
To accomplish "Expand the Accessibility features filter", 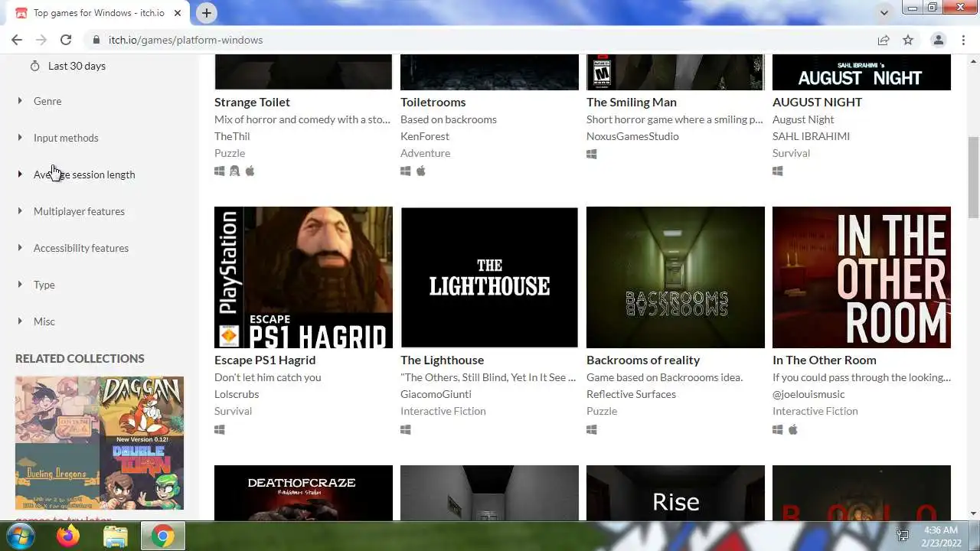I will tap(81, 248).
